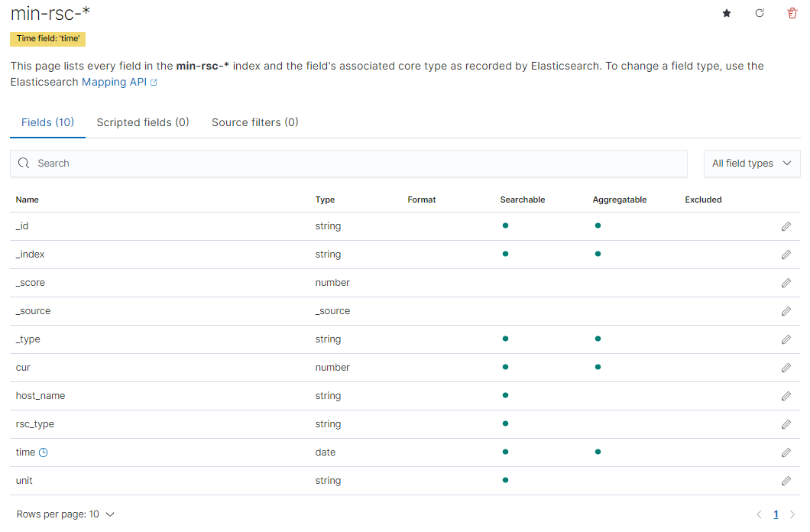
Task: Click the Time field: 'time' badge
Action: click(x=47, y=39)
